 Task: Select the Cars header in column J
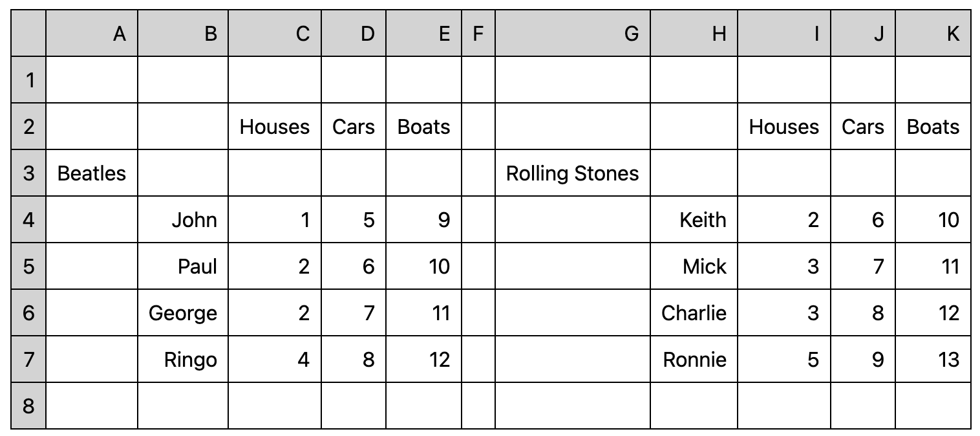point(863,126)
